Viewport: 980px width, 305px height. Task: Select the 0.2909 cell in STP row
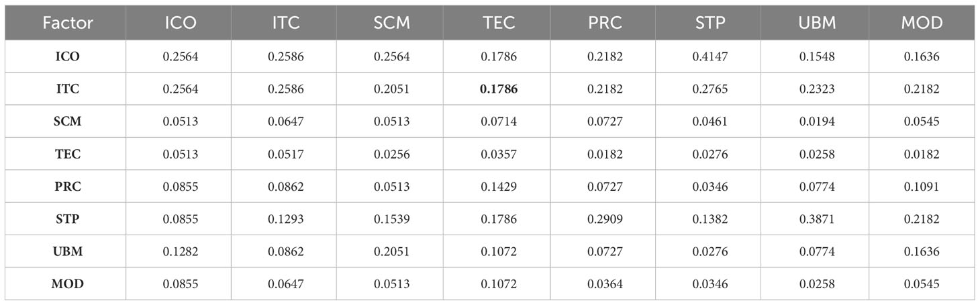(604, 219)
